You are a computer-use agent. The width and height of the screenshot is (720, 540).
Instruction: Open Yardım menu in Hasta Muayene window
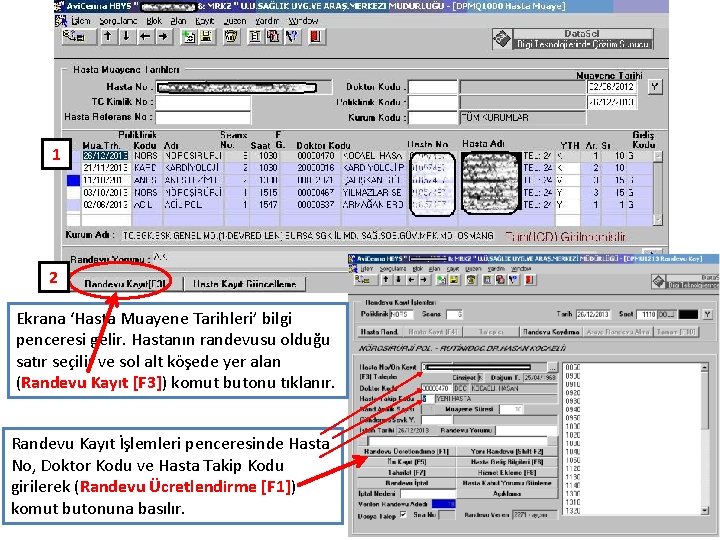pyautogui.click(x=267, y=21)
